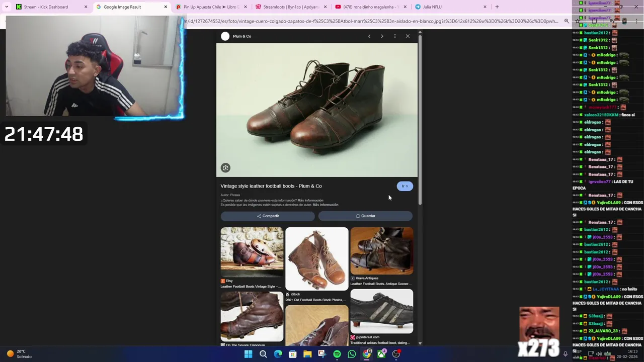Open Más información link about copyright

click(326, 205)
